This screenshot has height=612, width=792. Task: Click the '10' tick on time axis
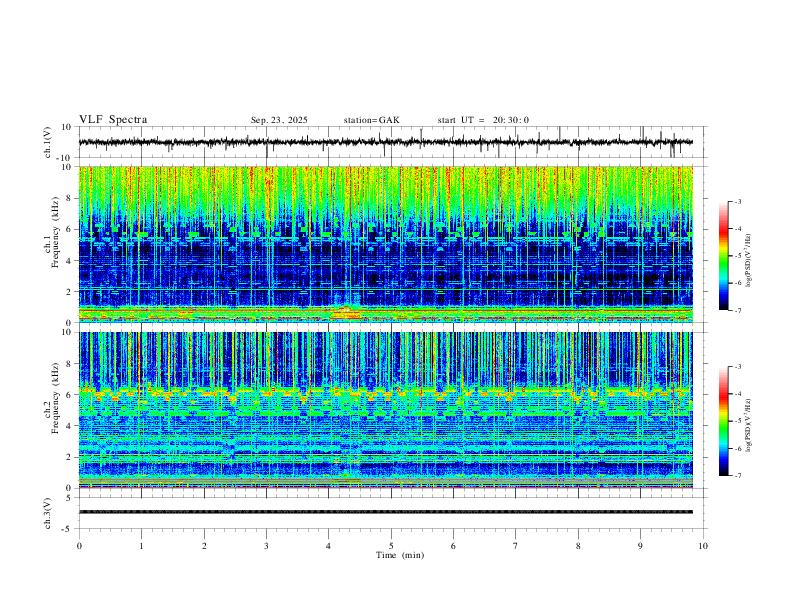[703, 546]
